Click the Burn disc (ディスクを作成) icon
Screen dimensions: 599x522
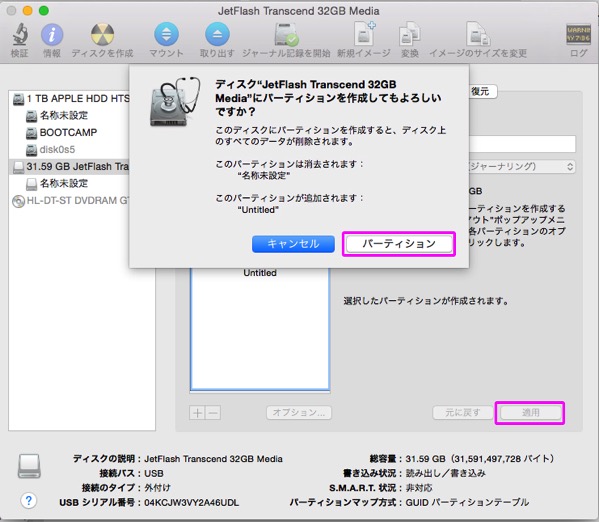[x=102, y=34]
